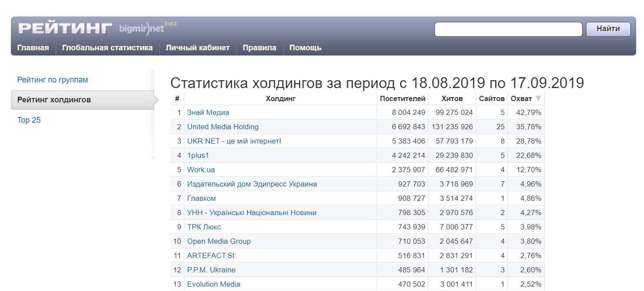This screenshot has width=644, height=291.
Task: Open the Top 25 sidebar link
Action: pos(29,120)
